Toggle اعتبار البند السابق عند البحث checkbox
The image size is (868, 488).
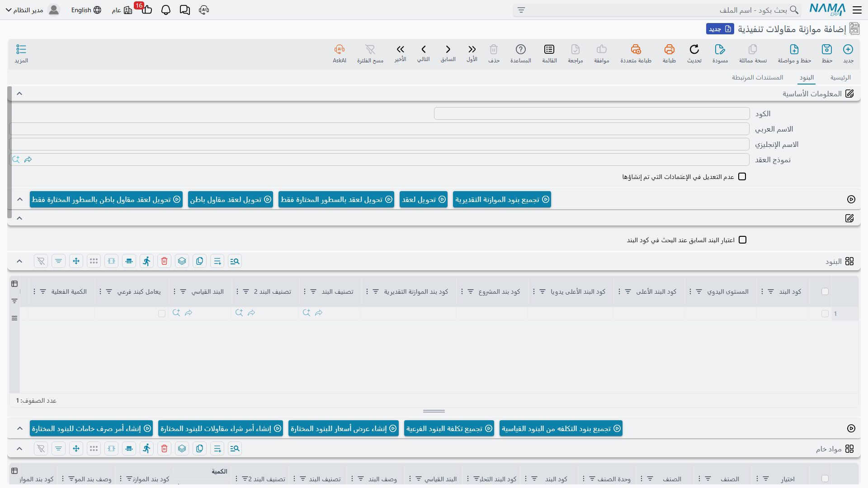[742, 240]
